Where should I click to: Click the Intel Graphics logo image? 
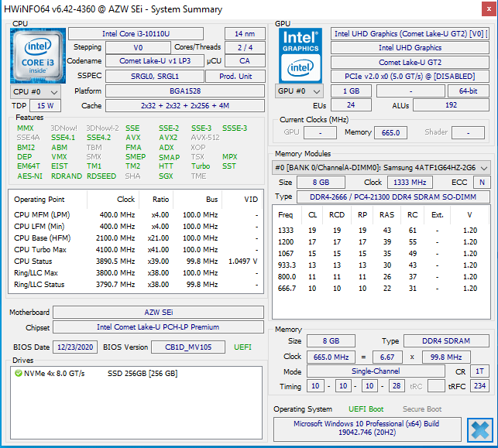click(x=301, y=56)
